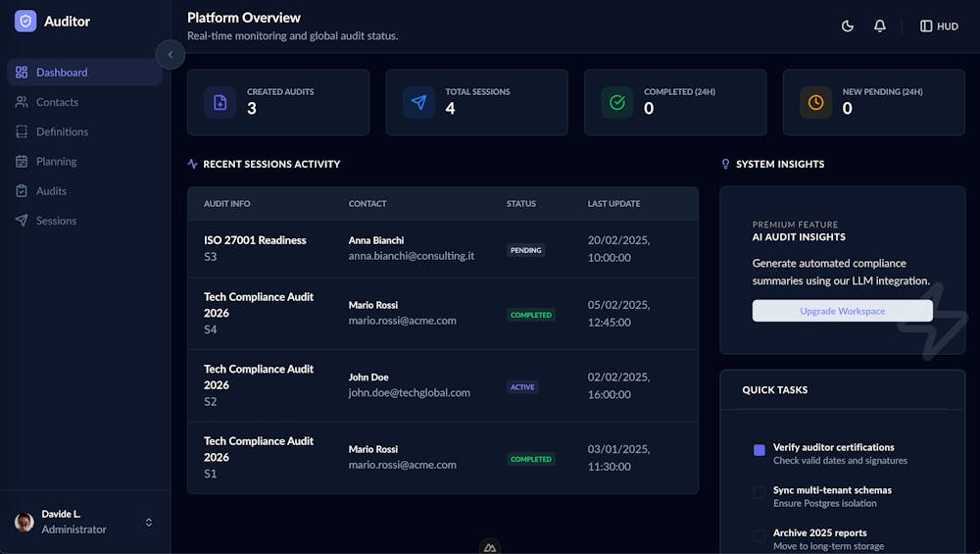This screenshot has height=554, width=980.
Task: Click the anna.bianchi@consulting.it email
Action: point(412,256)
